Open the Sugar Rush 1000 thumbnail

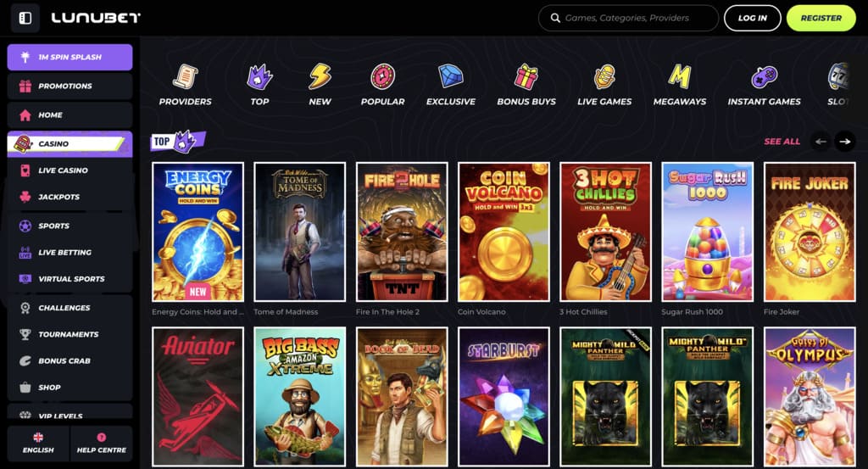pyautogui.click(x=708, y=232)
